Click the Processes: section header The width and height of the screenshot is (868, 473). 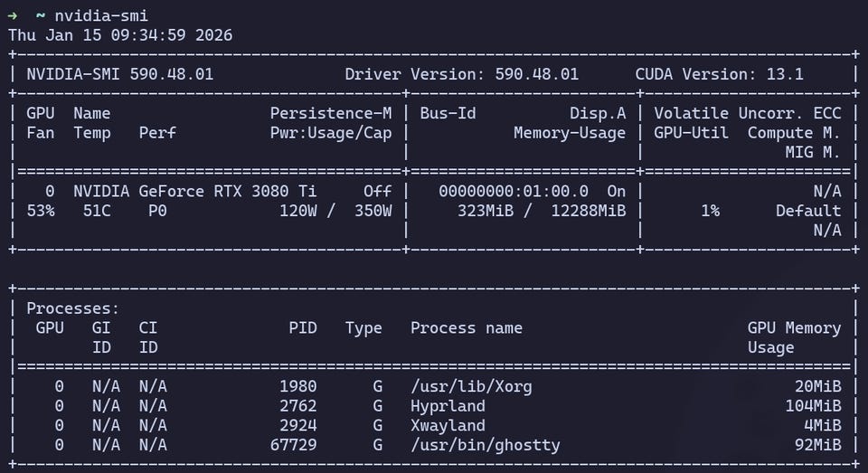pos(73,308)
